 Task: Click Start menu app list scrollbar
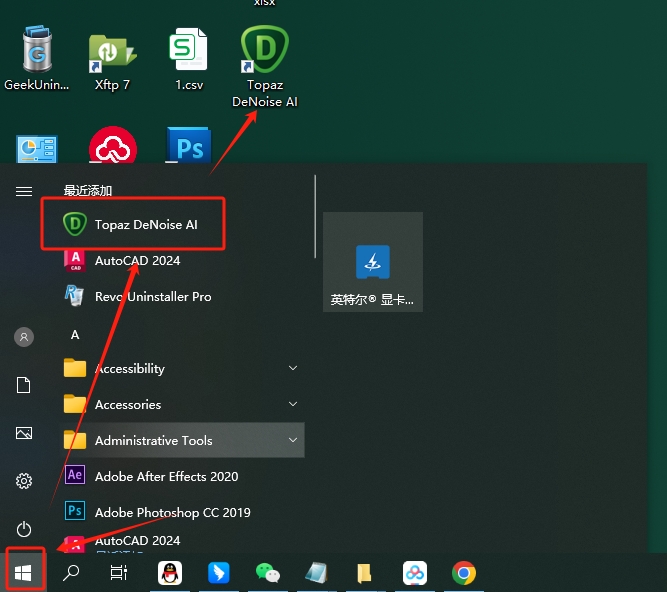315,216
